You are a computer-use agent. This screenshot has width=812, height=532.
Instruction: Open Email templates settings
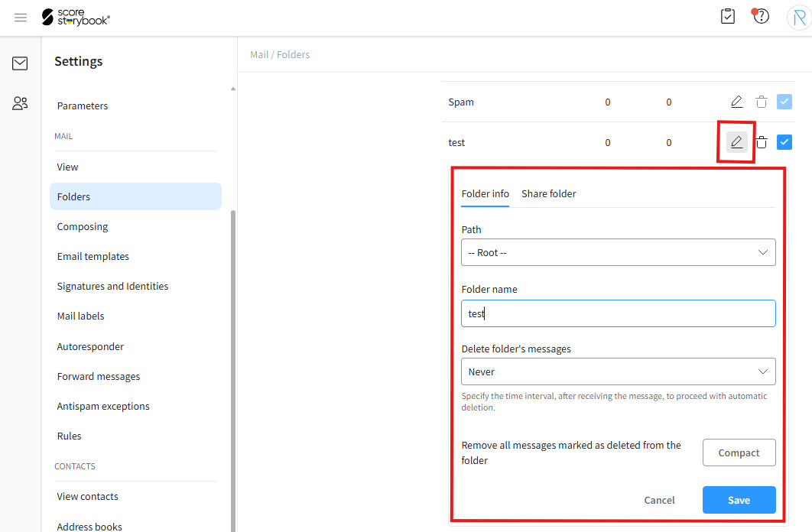click(93, 257)
